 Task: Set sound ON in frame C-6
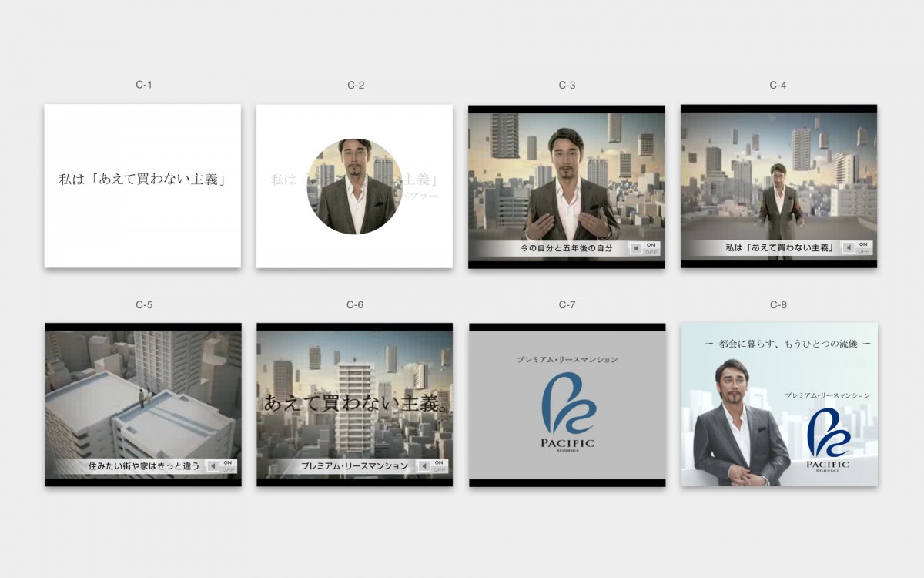pos(439,462)
